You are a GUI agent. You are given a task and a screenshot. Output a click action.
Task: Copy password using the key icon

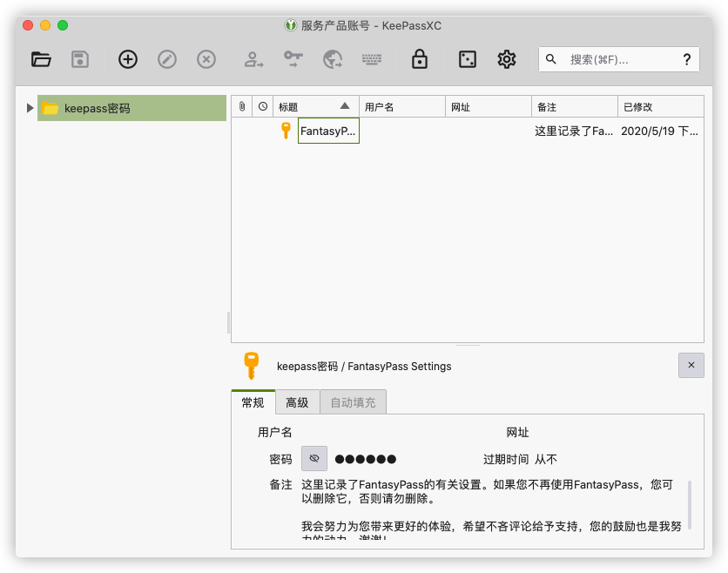pyautogui.click(x=293, y=59)
